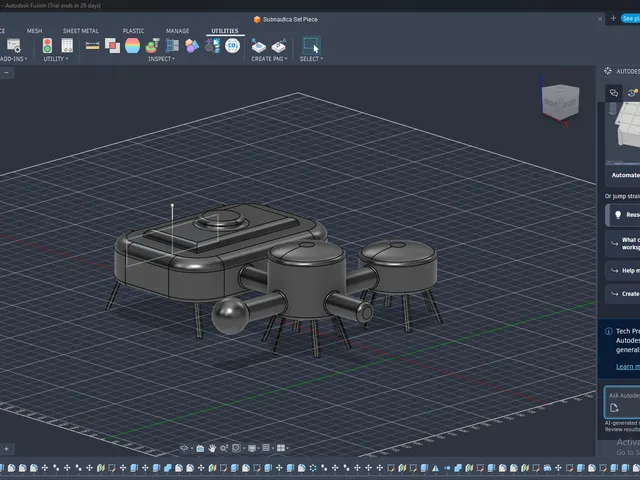
Task: Click the 'Create' suggestion button
Action: coord(622,294)
